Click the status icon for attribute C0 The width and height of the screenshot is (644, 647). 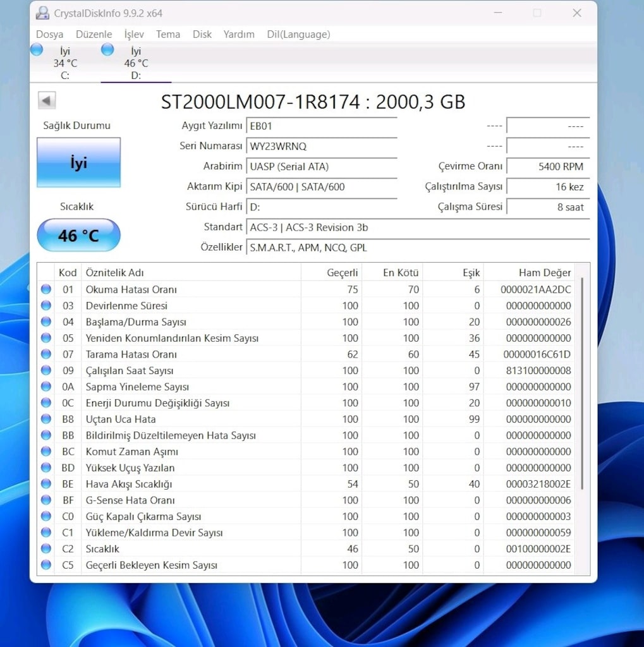46,516
